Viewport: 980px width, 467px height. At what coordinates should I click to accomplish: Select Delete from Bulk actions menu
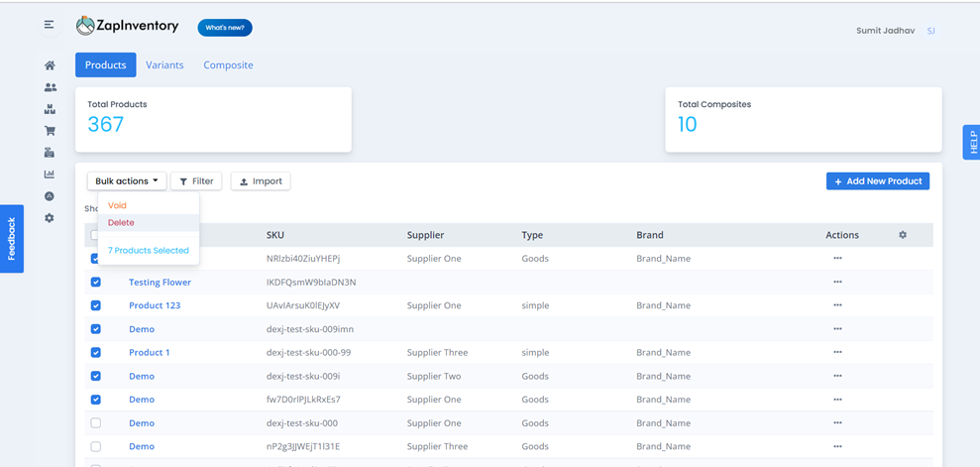pos(121,223)
